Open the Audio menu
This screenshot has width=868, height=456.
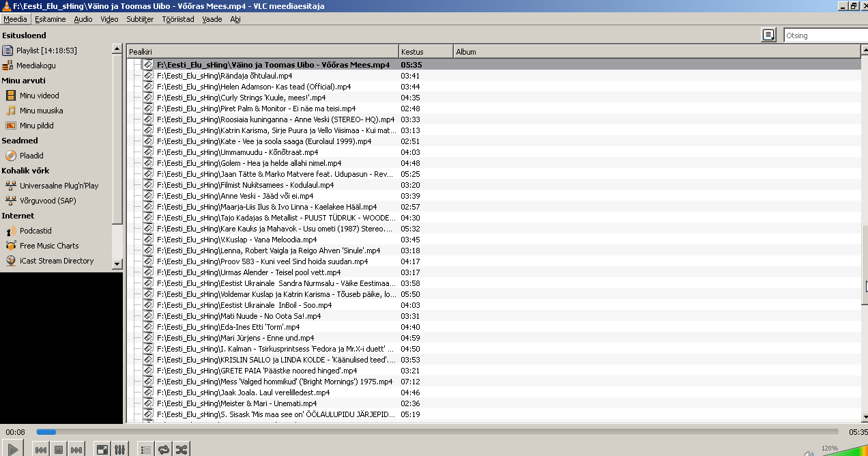point(83,19)
